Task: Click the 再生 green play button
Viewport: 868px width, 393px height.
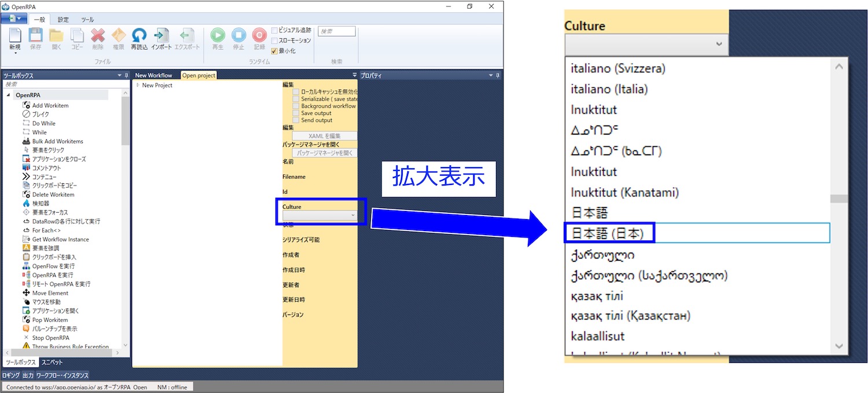Action: pyautogui.click(x=218, y=35)
